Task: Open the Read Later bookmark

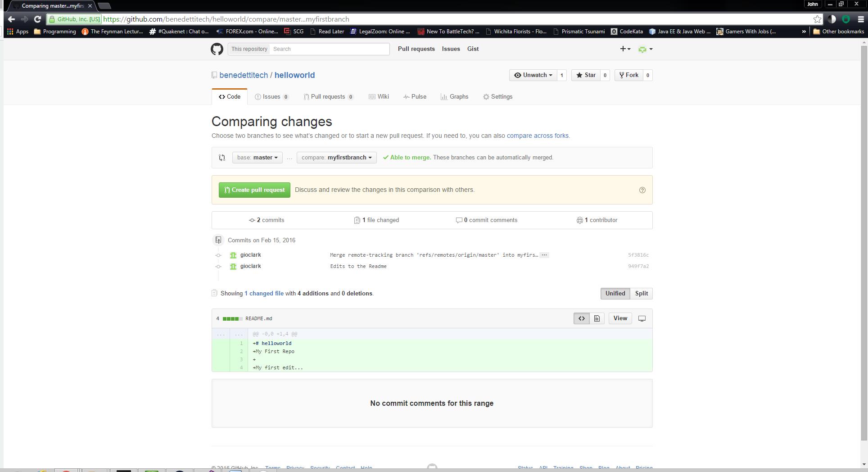Action: (327, 32)
